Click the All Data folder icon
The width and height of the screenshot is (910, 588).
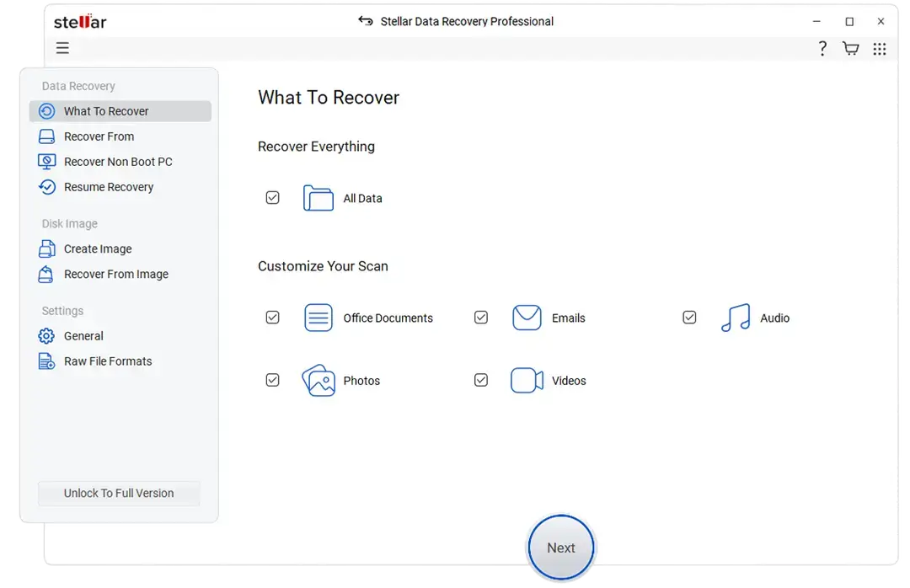[318, 198]
